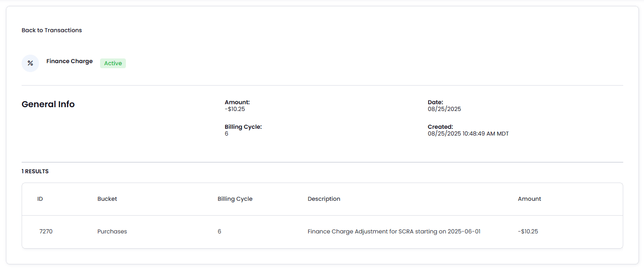Click the General Info amount value -$10.25
Image resolution: width=644 pixels, height=269 pixels.
(235, 109)
